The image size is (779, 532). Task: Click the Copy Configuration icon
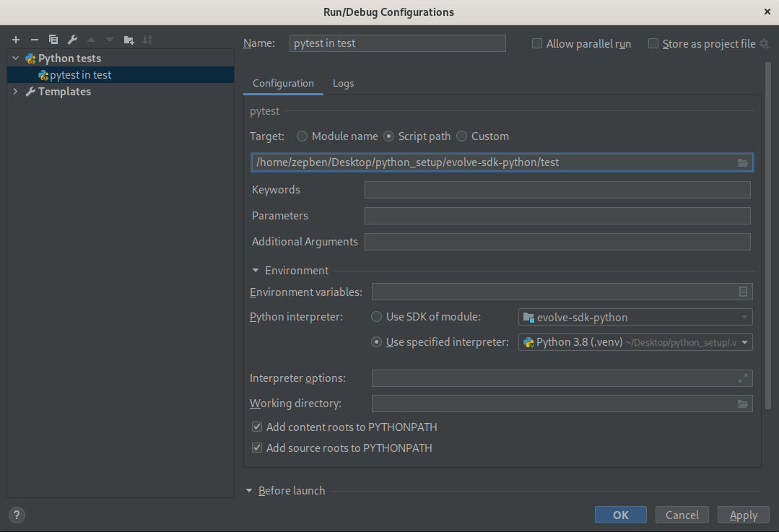53,40
